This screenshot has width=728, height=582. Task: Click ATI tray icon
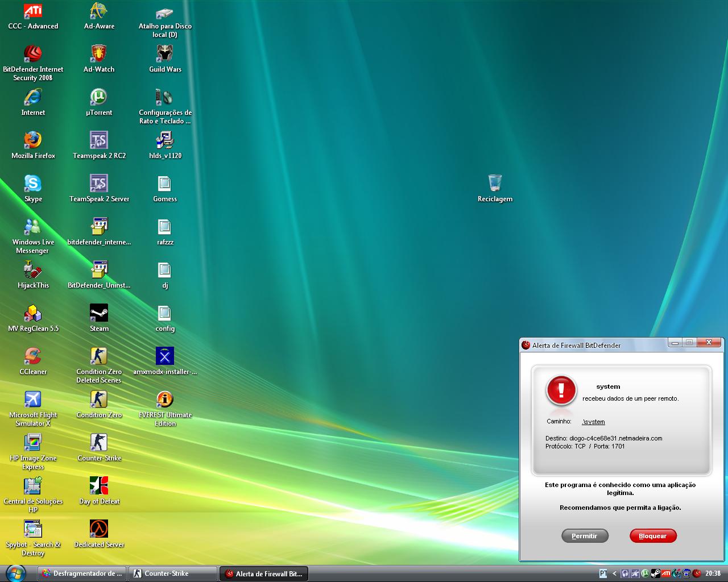point(666,573)
